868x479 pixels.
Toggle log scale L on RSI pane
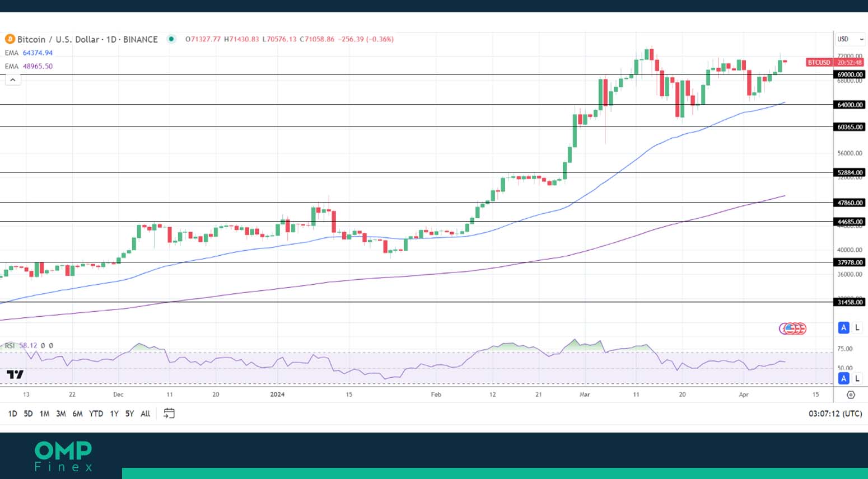pyautogui.click(x=857, y=379)
